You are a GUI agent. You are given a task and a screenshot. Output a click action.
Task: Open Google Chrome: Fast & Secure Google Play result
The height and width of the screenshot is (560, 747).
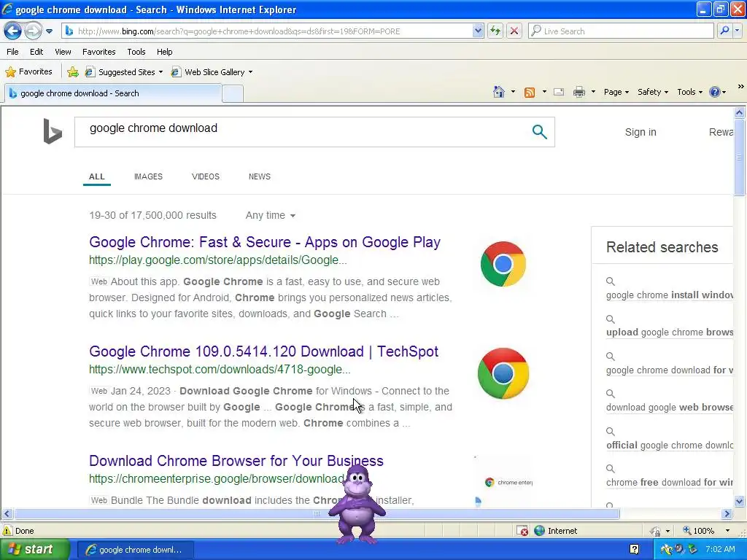coord(264,242)
